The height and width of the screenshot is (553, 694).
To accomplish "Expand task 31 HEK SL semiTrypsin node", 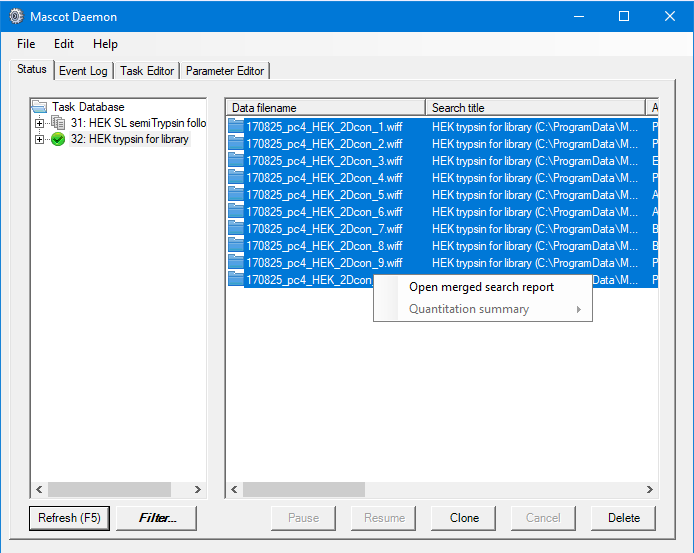I will (39, 123).
